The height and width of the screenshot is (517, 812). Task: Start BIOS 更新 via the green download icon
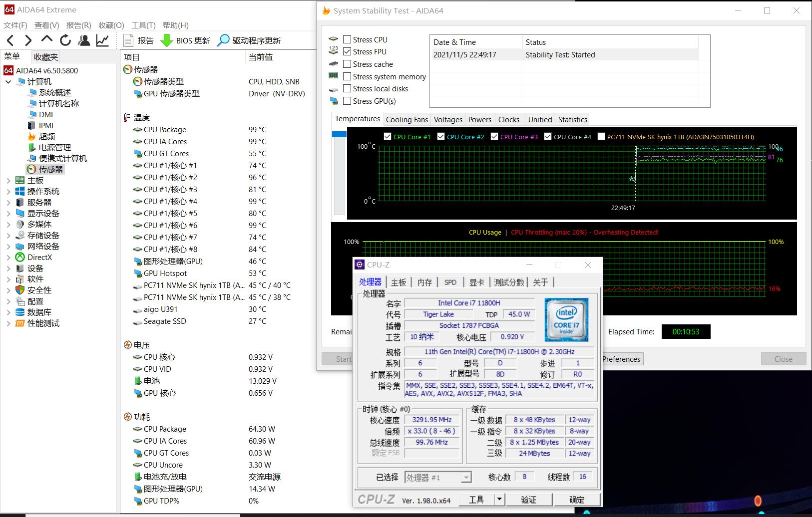[x=166, y=40]
